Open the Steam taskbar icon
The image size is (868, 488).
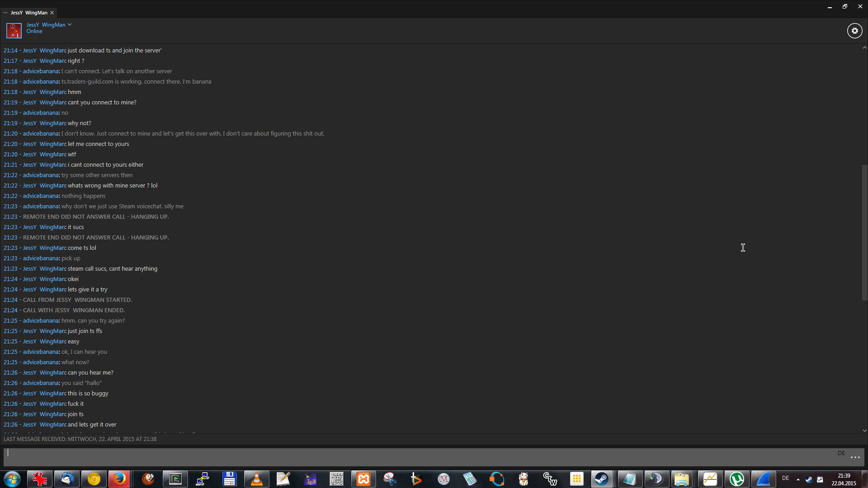pos(601,479)
